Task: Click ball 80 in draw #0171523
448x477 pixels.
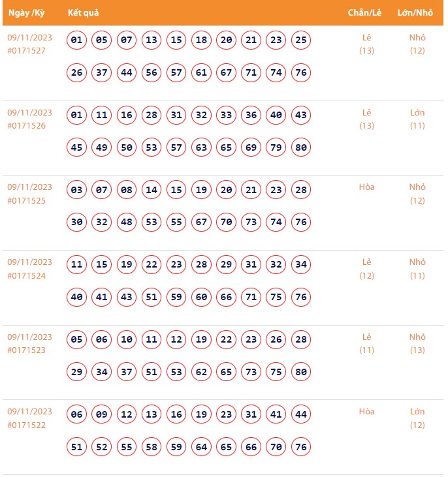Action: (301, 372)
